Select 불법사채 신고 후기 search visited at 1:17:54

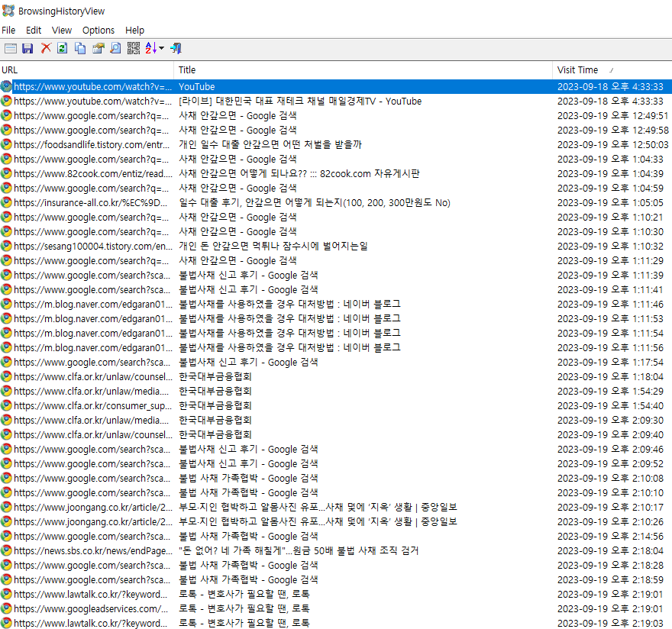coord(249,363)
